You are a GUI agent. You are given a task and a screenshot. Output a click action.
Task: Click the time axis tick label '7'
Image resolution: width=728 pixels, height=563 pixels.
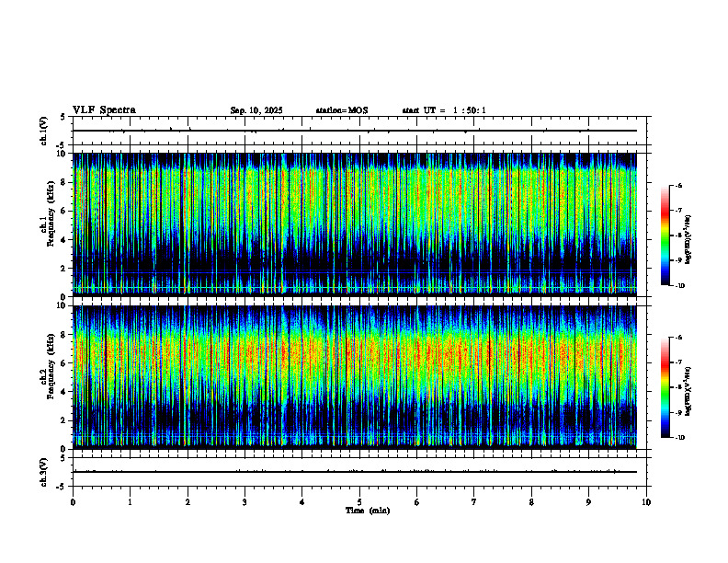474,502
